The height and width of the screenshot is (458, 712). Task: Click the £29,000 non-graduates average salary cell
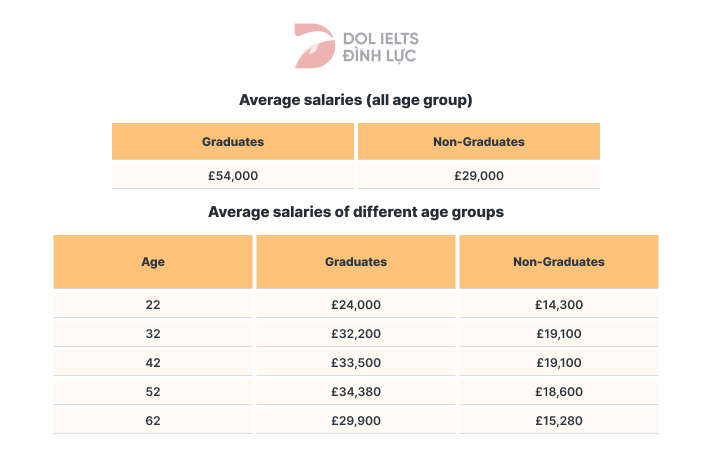tap(479, 175)
